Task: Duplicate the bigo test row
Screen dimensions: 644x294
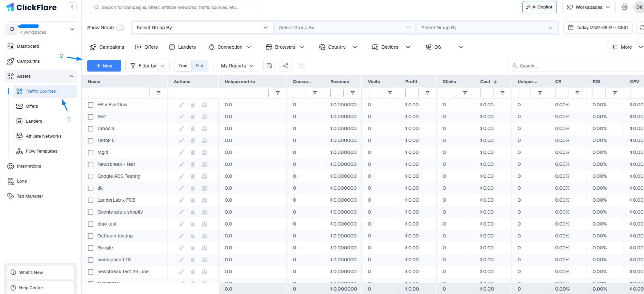Action: coord(193,224)
